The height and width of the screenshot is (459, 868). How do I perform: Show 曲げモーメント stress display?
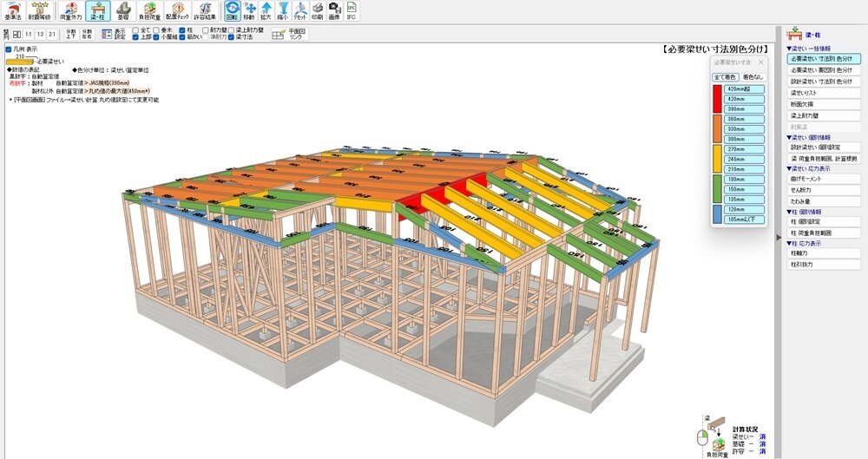click(x=824, y=179)
